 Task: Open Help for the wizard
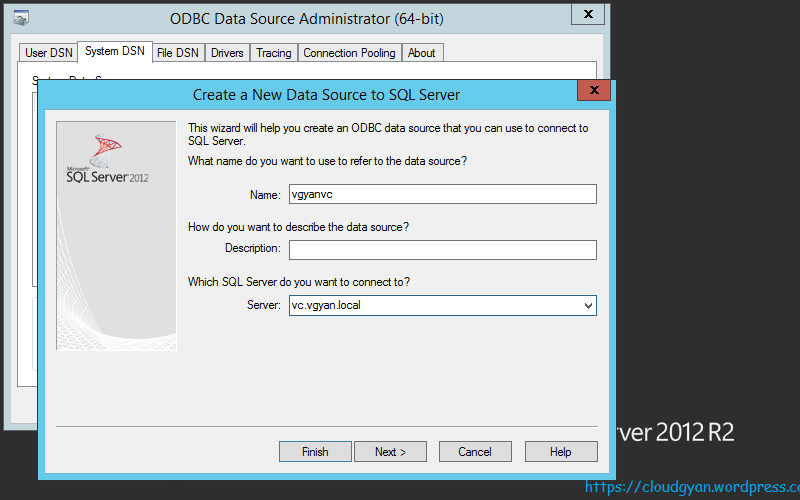click(x=560, y=452)
